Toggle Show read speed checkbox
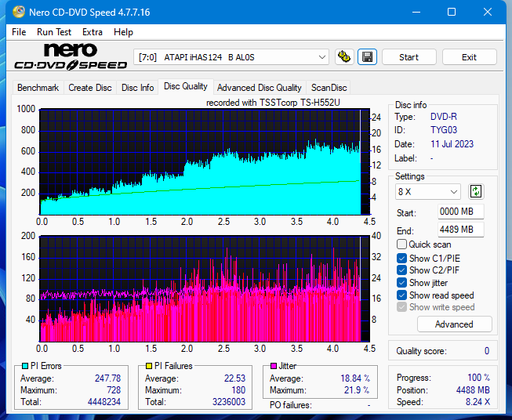This screenshot has height=420, width=512. [401, 295]
